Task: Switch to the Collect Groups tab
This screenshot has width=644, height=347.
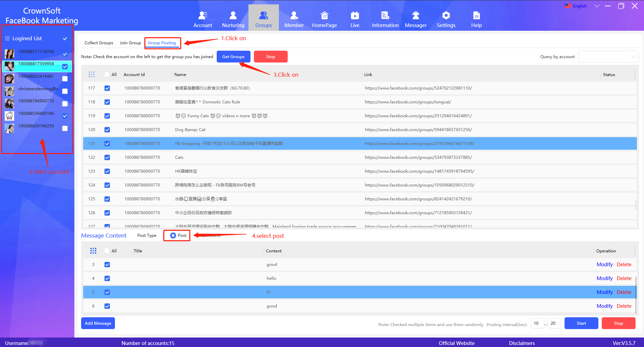Action: pyautogui.click(x=99, y=43)
